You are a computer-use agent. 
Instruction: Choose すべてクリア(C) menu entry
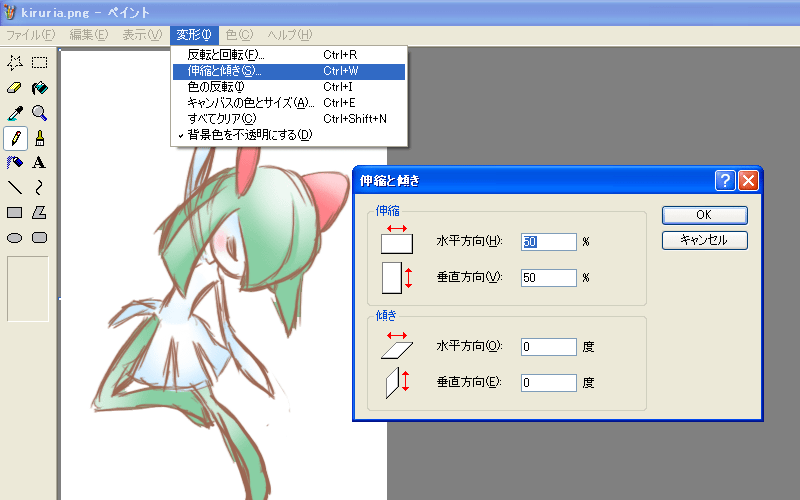(x=289, y=119)
